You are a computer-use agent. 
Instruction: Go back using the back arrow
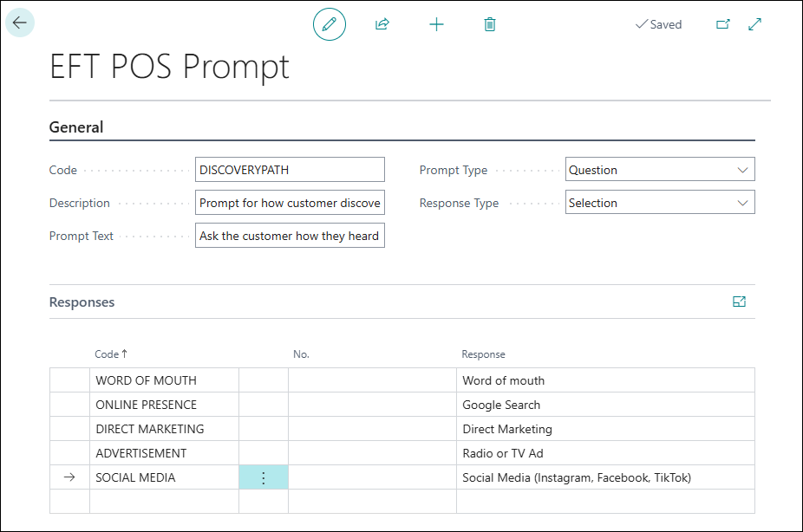(x=19, y=23)
